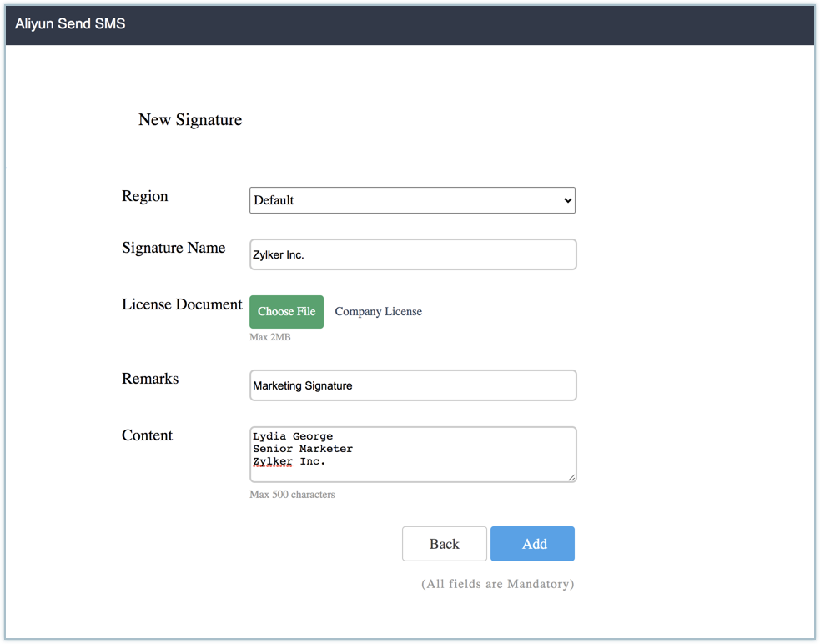Click the License Document label

pyautogui.click(x=182, y=304)
